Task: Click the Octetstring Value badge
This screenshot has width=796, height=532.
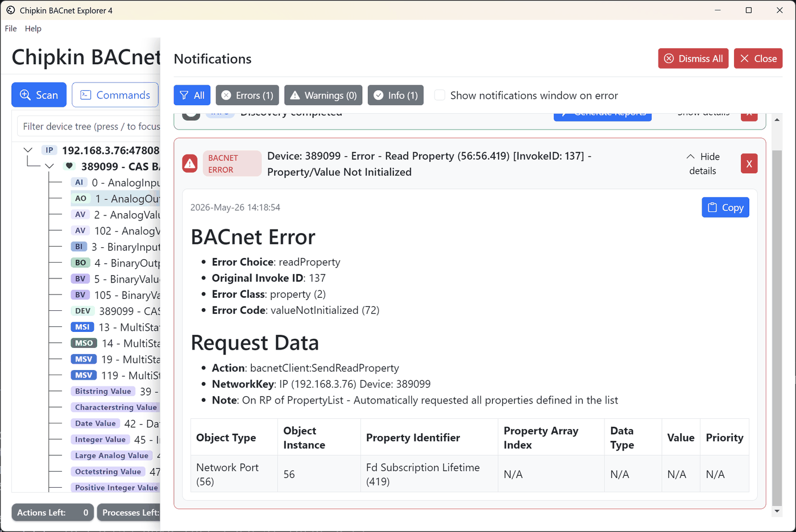Action: 108,471
